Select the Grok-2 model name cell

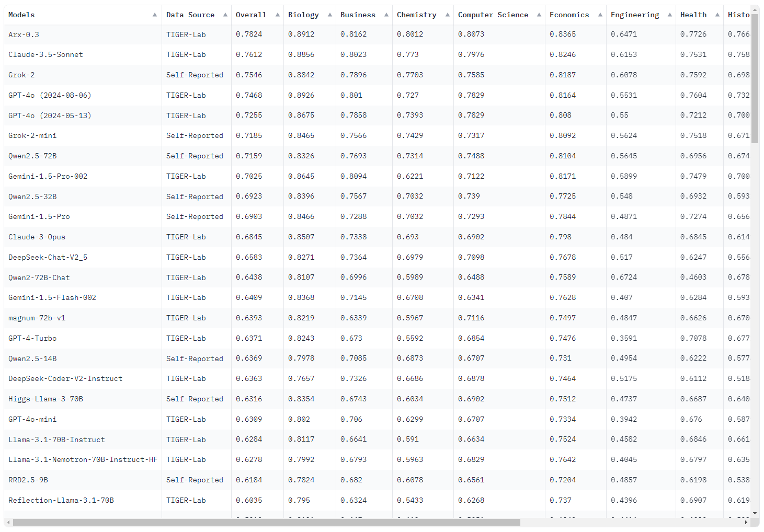pyautogui.click(x=83, y=75)
